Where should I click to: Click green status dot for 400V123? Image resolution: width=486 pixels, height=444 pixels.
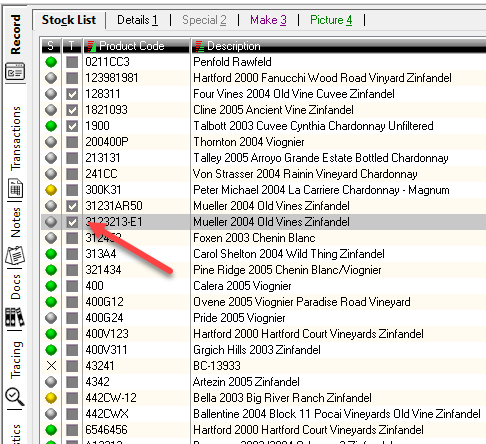(51, 334)
